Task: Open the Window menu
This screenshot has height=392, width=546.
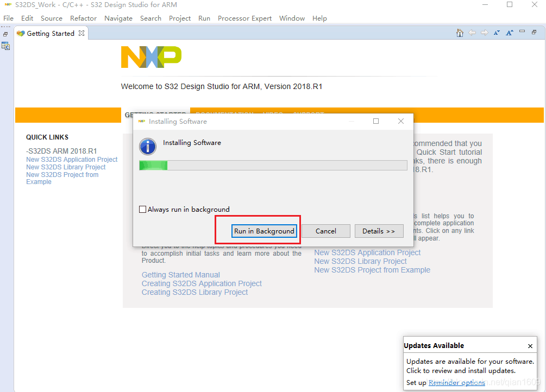Action: [x=292, y=18]
